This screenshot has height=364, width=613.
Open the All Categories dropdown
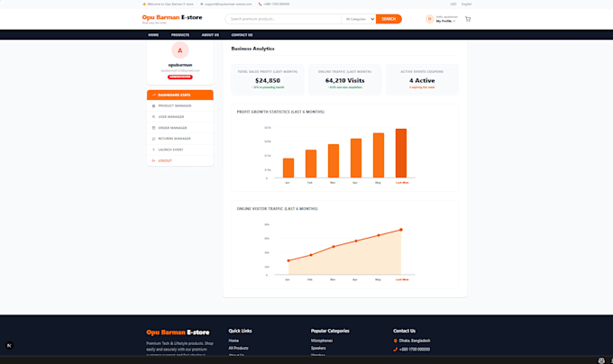click(359, 19)
